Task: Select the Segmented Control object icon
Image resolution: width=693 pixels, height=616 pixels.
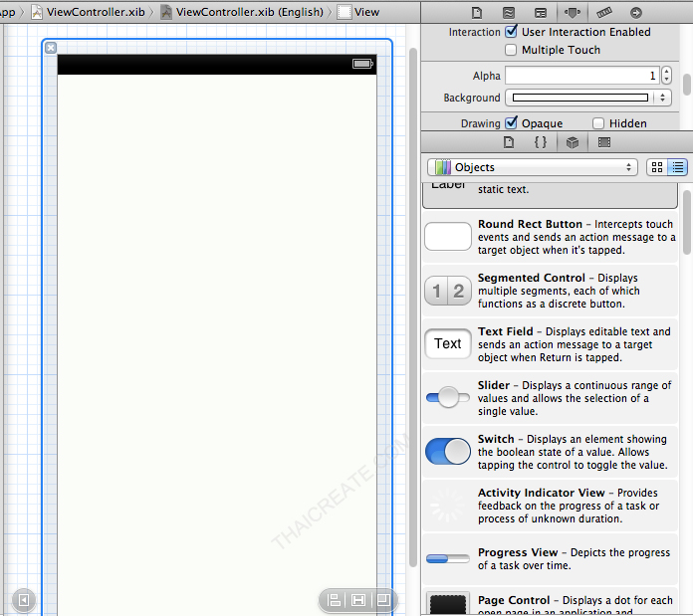Action: coord(448,291)
